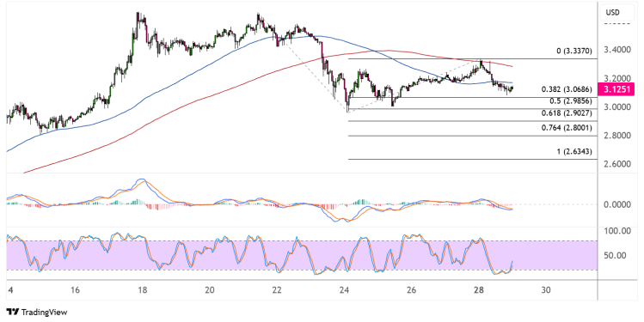
Task: Select the 0.764 (2.8001) retracement line
Action: 567,128
